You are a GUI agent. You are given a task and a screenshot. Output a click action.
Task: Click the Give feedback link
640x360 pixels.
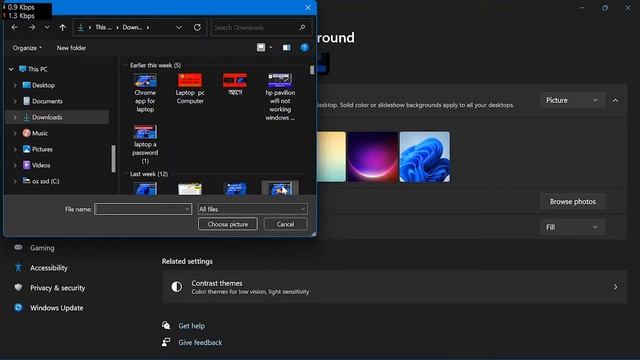[x=200, y=342]
